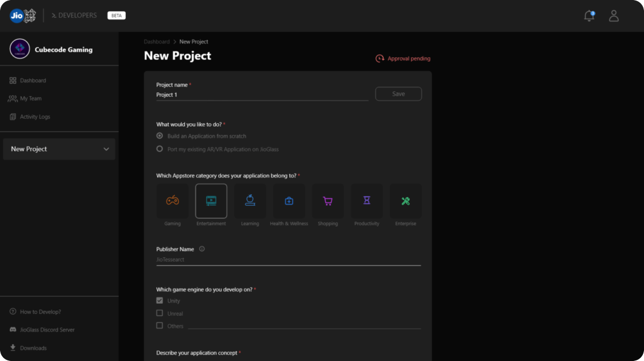Go to Dashboard via breadcrumb
The height and width of the screenshot is (361, 644).
tap(157, 42)
